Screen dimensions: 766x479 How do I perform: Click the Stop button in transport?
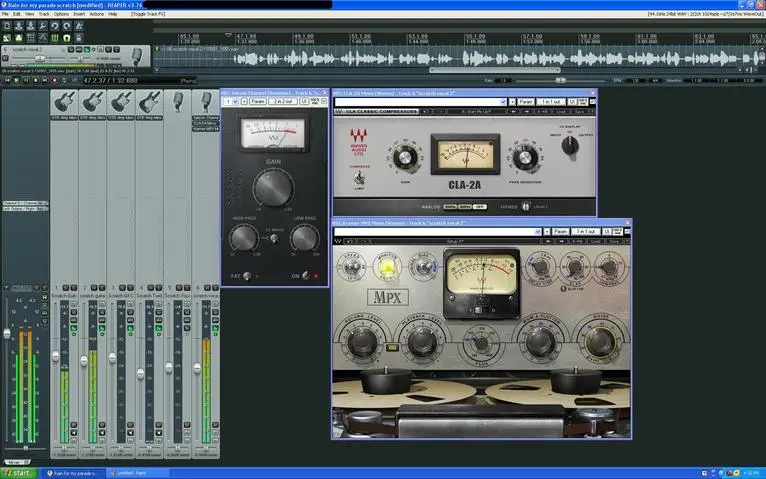[x=35, y=80]
